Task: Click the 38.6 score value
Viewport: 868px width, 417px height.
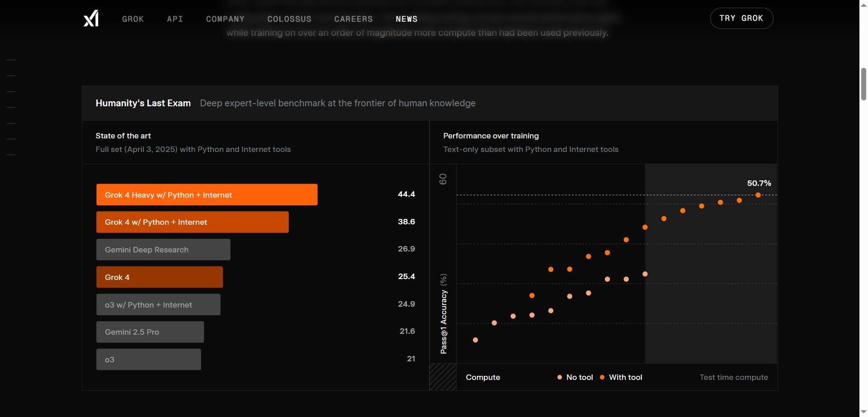Action: [x=406, y=222]
